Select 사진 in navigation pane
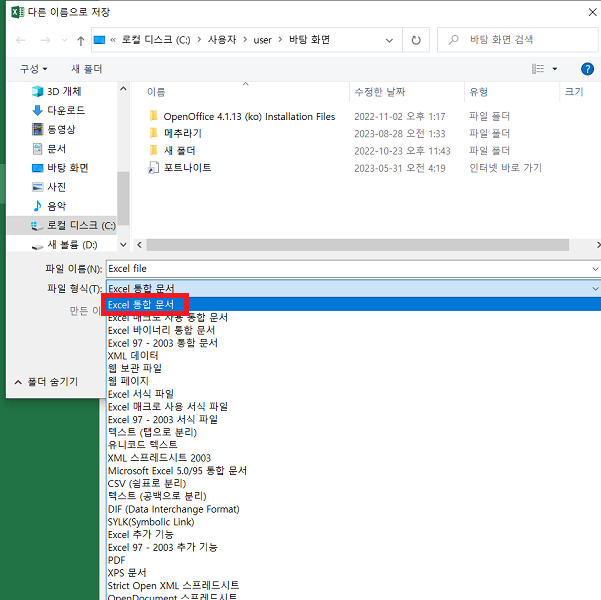Screen dimensions: 601x600 [x=49, y=187]
